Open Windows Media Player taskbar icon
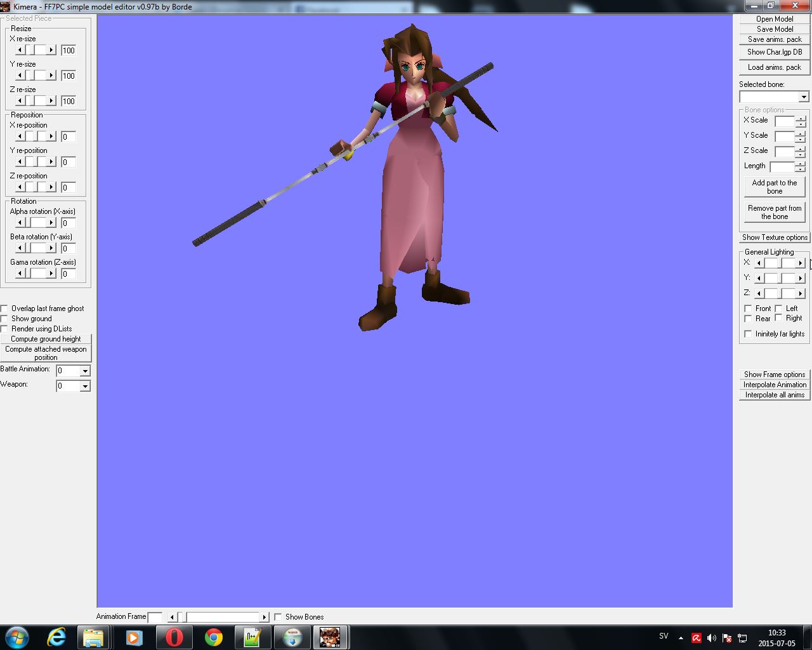Screen dimensions: 812x650 pyautogui.click(x=134, y=637)
